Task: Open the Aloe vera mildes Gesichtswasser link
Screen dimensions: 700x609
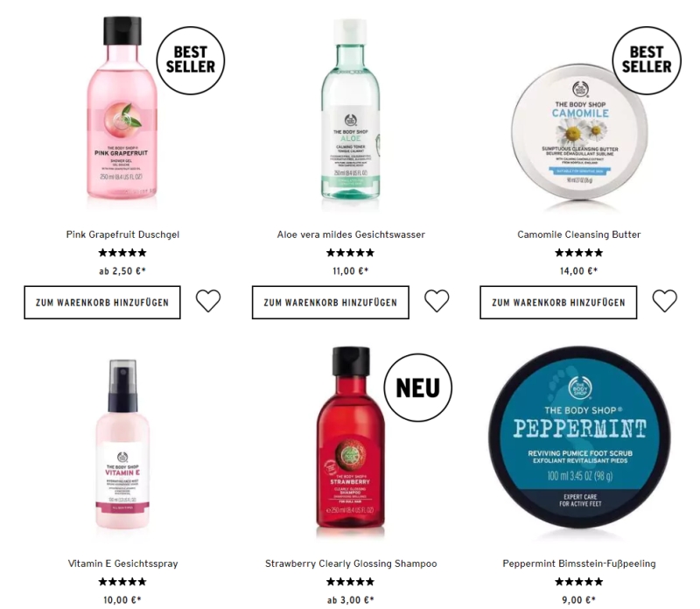Action: point(351,234)
